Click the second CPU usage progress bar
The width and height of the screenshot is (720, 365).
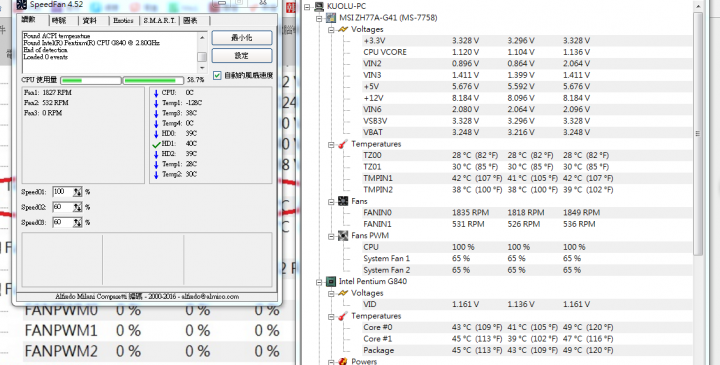[x=153, y=80]
